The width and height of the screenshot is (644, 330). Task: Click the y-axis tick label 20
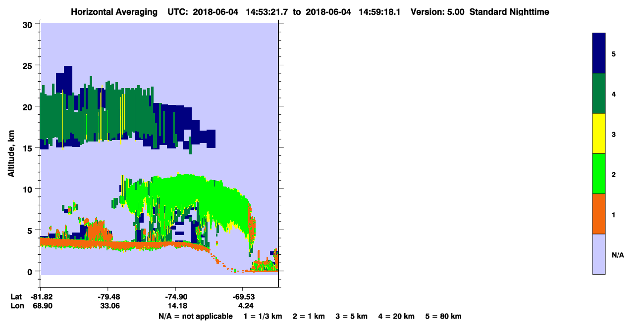(x=29, y=106)
